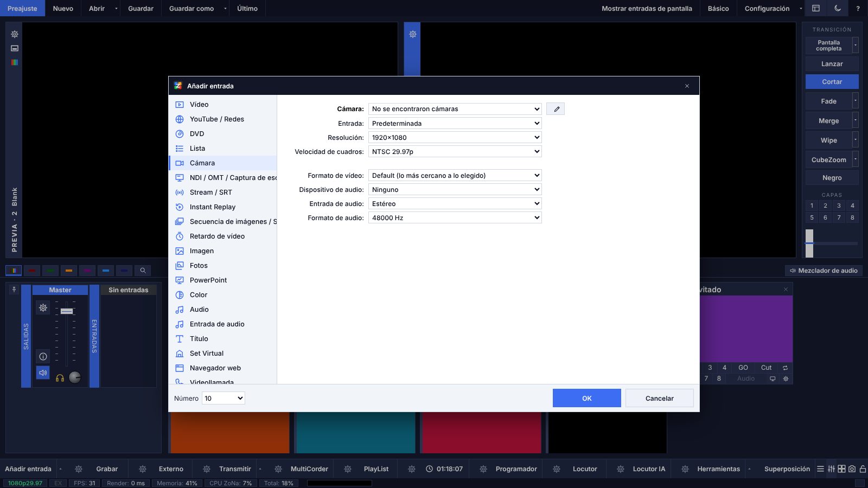Click the Master headphones icon
The image size is (868, 488).
coord(60,378)
